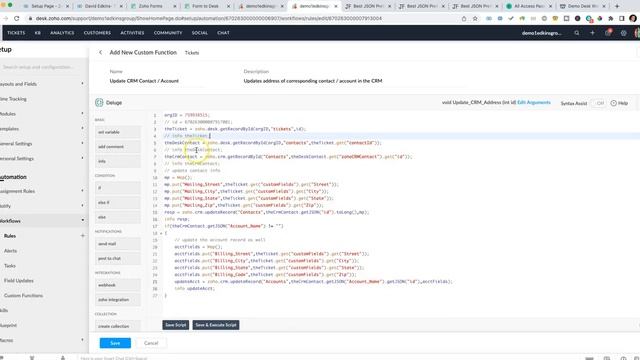The height and width of the screenshot is (360, 640).
Task: Open the KB module tab
Action: (x=38, y=33)
